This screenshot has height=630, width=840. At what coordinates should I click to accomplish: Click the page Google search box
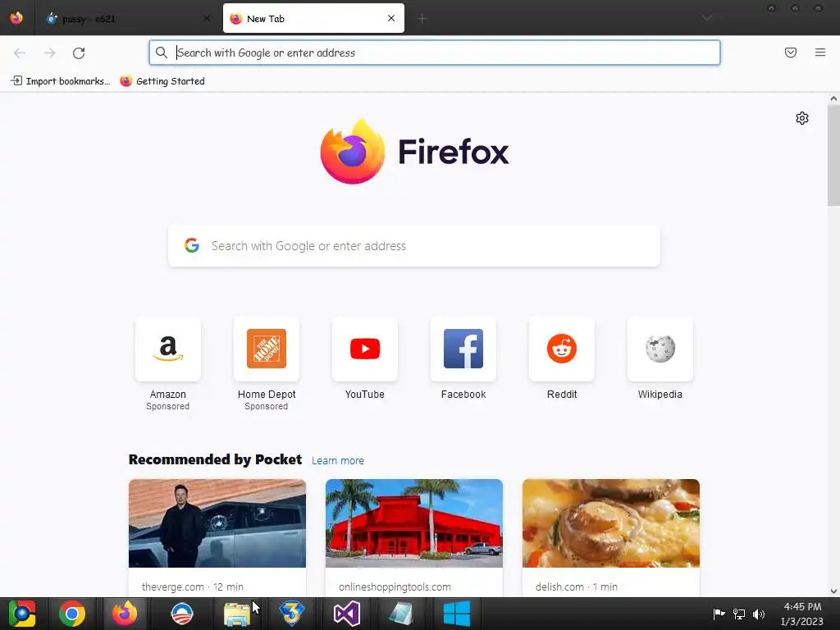coord(414,246)
